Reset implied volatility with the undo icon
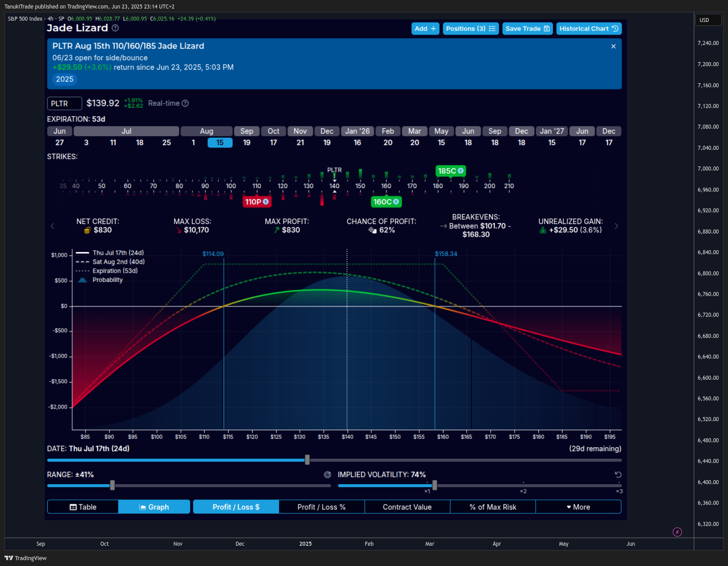 [x=618, y=475]
